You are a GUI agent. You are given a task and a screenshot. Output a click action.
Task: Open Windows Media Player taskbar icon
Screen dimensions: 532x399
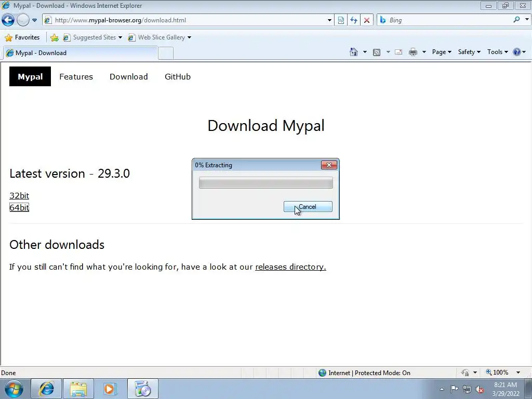click(x=110, y=389)
